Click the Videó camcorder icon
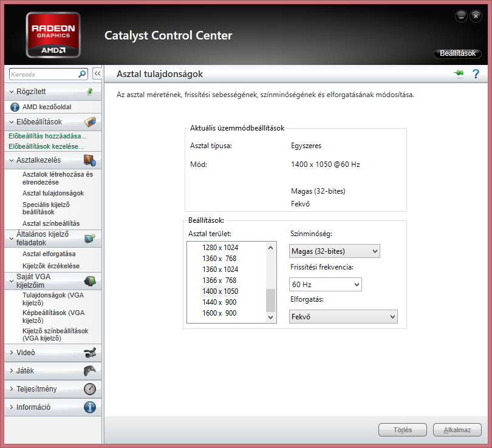 90,353
